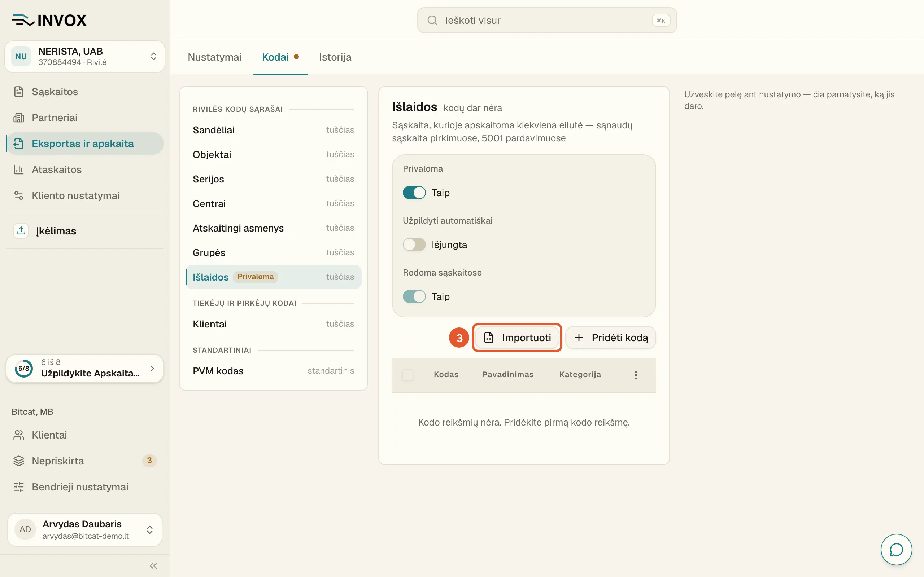Tick the select-all checkbox in table header
The width and height of the screenshot is (924, 577).
[x=408, y=375]
